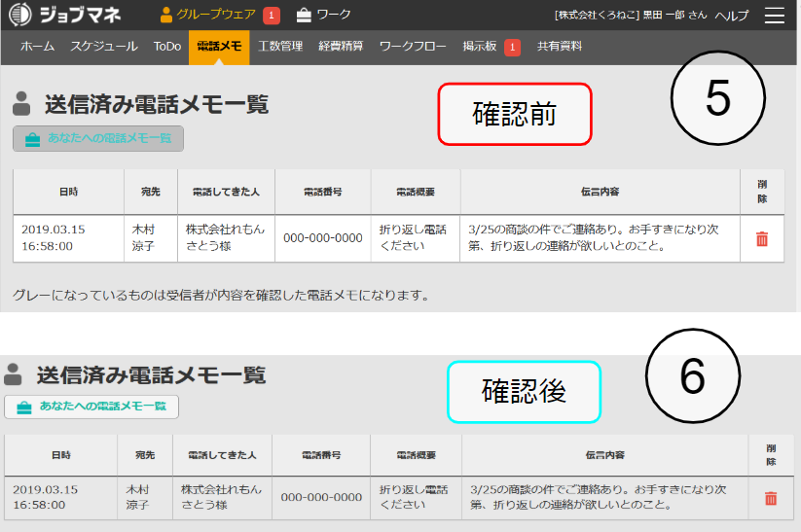Open the ワーク menu
This screenshot has width=801, height=532.
pos(324,15)
